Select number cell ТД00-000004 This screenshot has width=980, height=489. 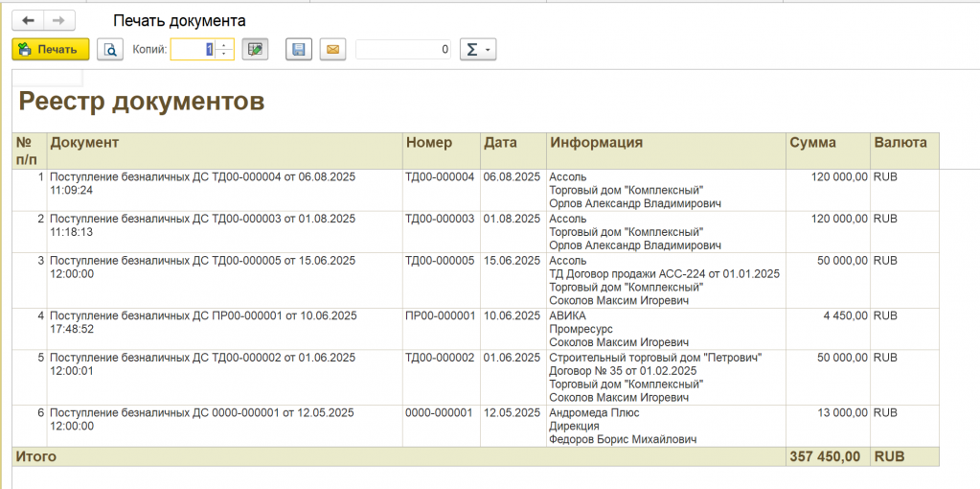[442, 190]
